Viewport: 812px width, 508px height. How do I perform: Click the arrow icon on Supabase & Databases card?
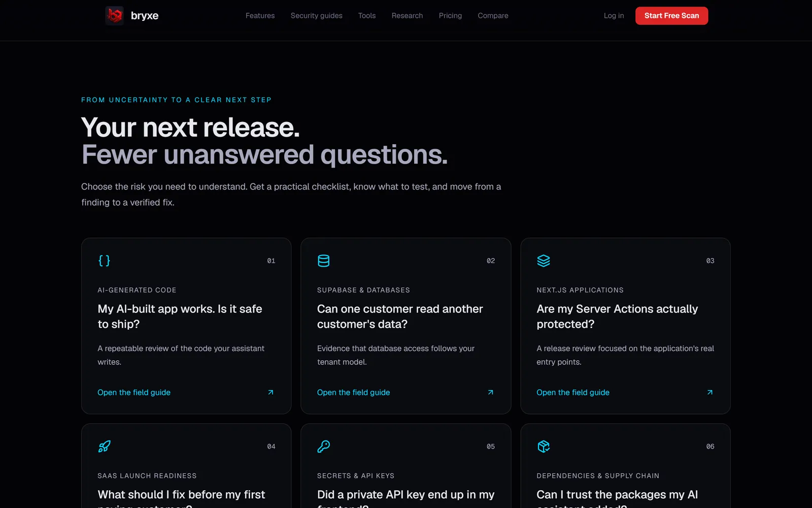click(490, 392)
